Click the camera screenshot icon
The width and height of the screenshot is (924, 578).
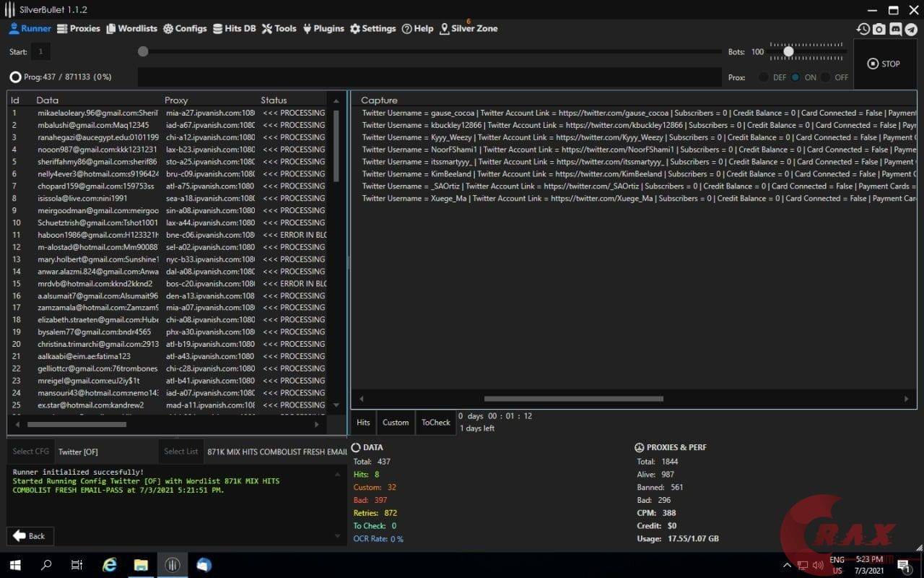tap(879, 29)
